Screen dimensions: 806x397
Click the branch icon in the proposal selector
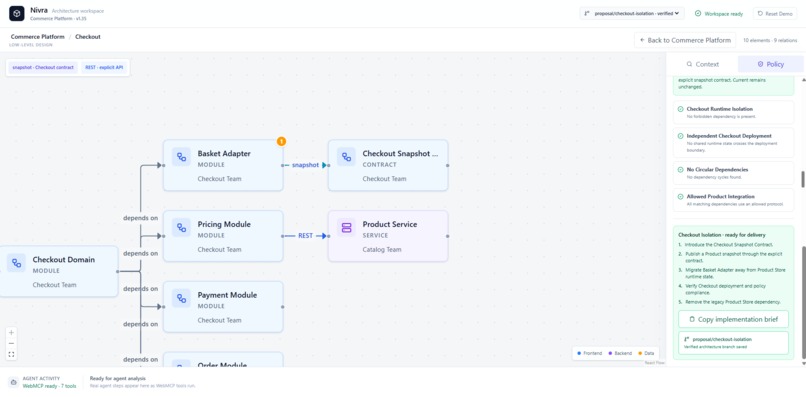tap(587, 13)
